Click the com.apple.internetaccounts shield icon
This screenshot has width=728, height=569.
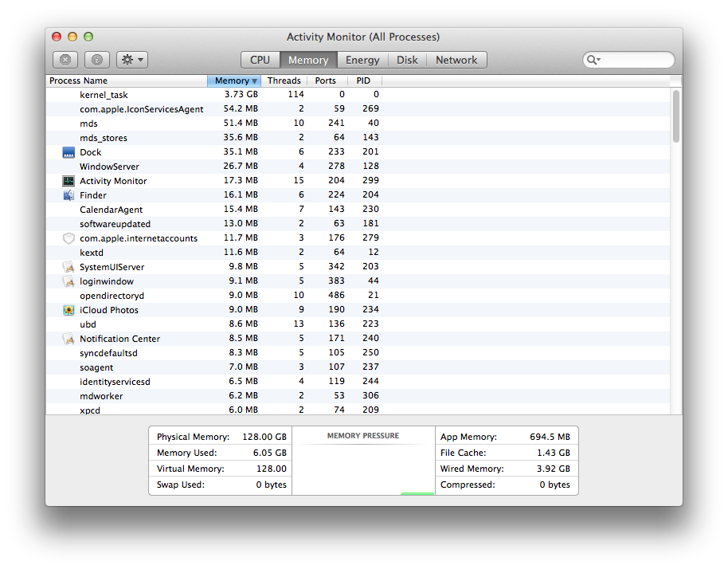coord(68,238)
